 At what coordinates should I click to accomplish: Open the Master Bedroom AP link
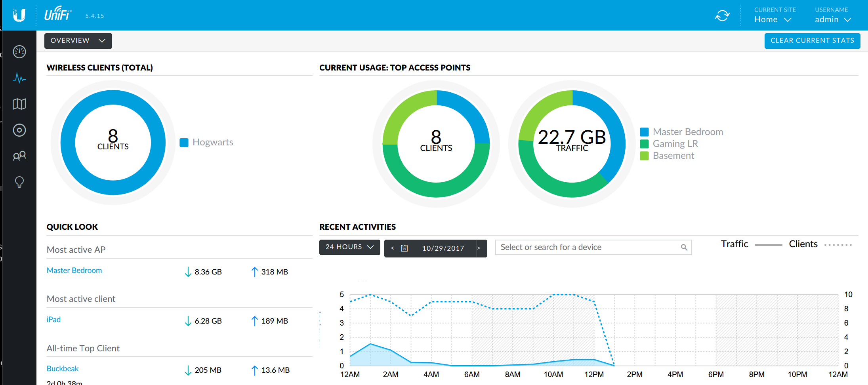click(x=74, y=271)
